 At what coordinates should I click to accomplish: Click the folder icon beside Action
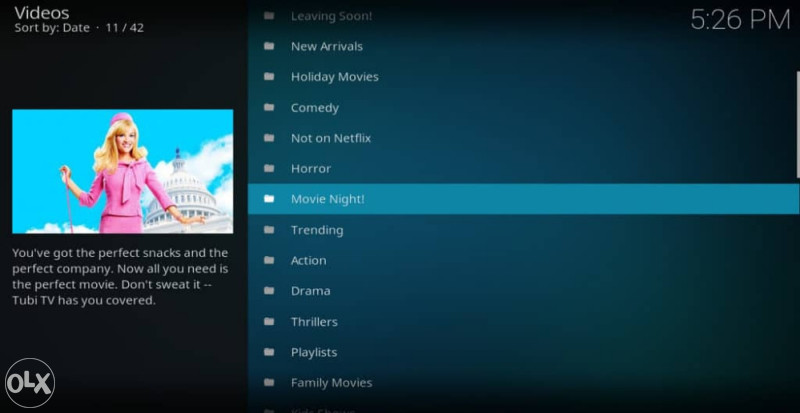pyautogui.click(x=269, y=260)
